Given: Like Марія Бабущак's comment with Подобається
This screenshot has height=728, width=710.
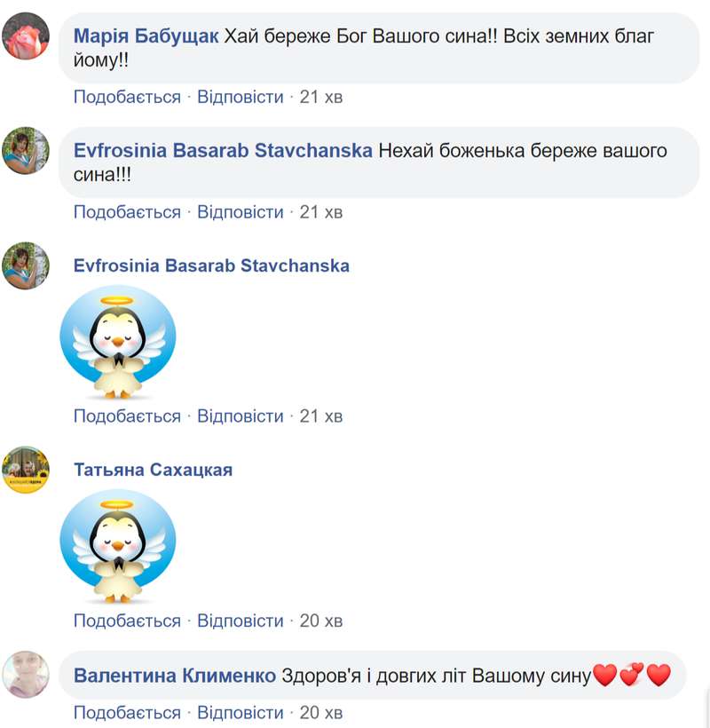Looking at the screenshot, I should click(x=127, y=97).
